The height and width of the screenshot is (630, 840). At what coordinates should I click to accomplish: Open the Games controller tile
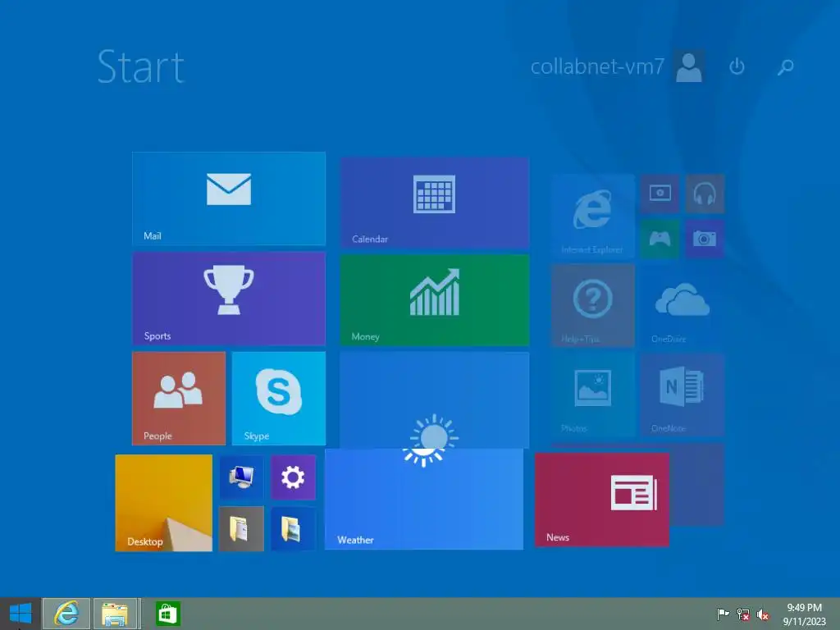[660, 239]
